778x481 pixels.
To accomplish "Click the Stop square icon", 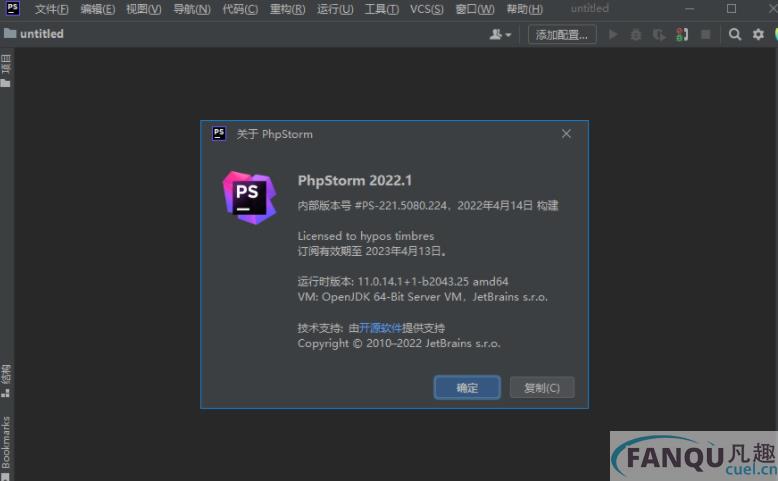I will [705, 34].
